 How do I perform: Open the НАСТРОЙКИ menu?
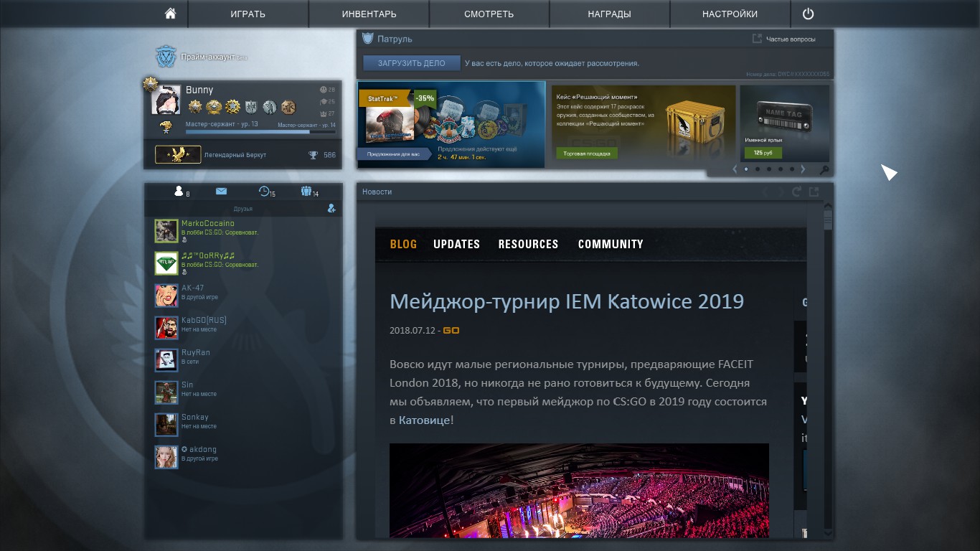point(730,14)
